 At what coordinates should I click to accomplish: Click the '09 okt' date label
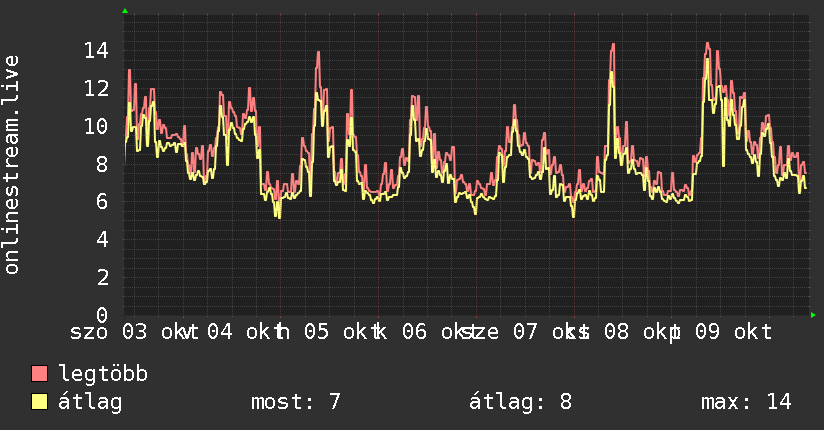[734, 332]
